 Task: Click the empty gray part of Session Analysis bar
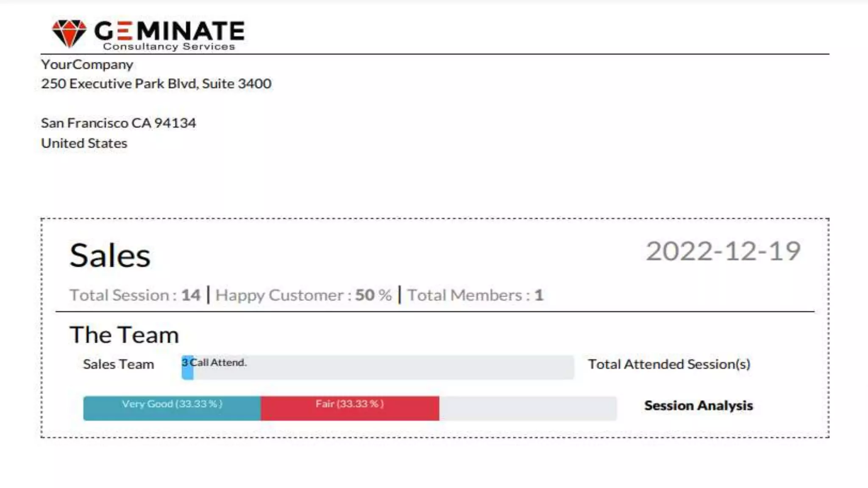point(528,408)
